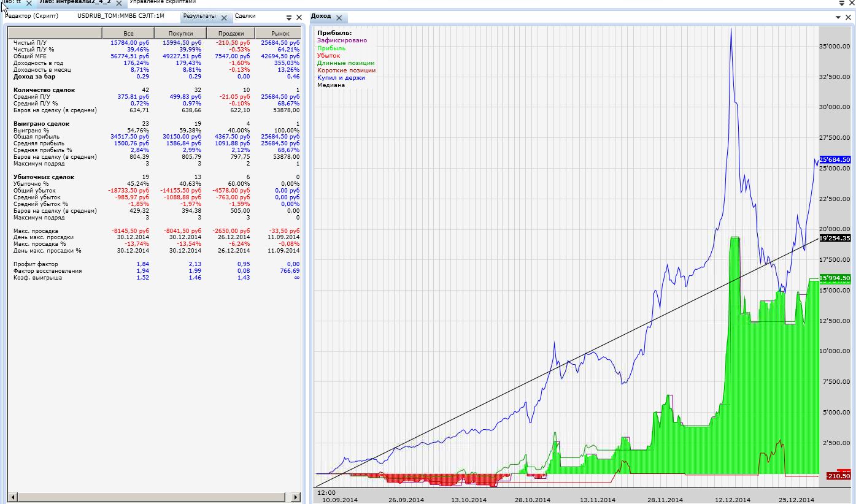Open the Редактор (Скрипт) tab
856x504 pixels.
point(31,16)
